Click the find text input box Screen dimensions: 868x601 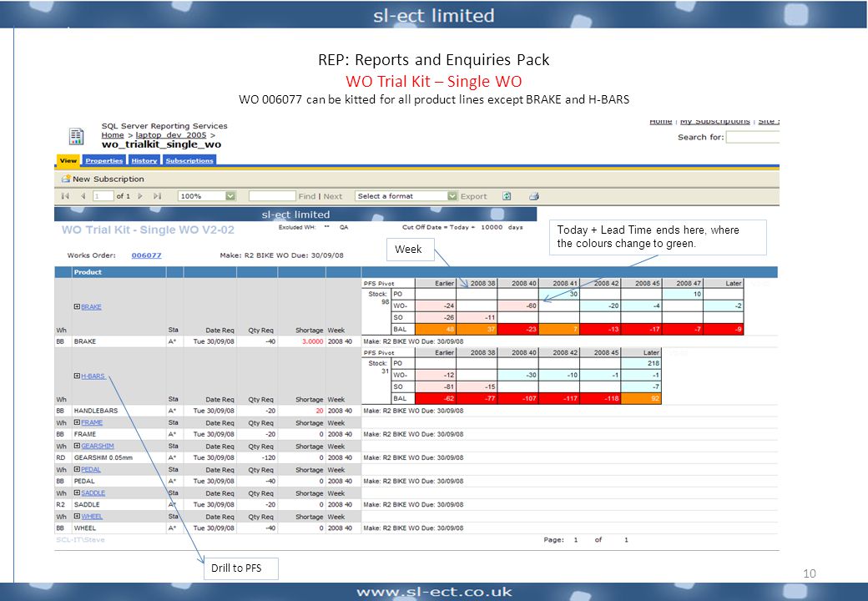point(272,196)
